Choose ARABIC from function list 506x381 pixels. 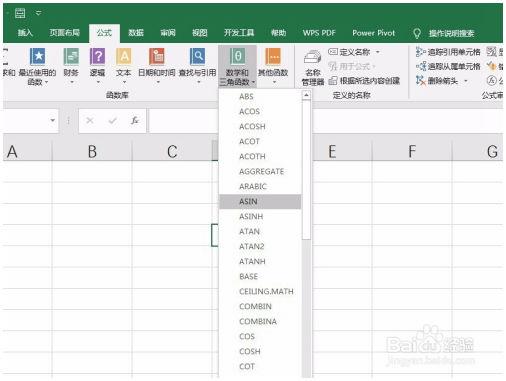click(260, 187)
